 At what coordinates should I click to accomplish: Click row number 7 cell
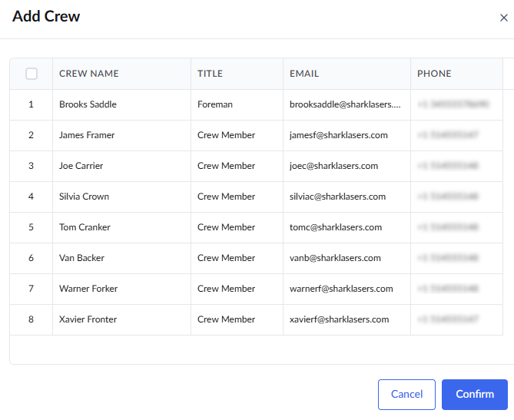click(x=32, y=289)
